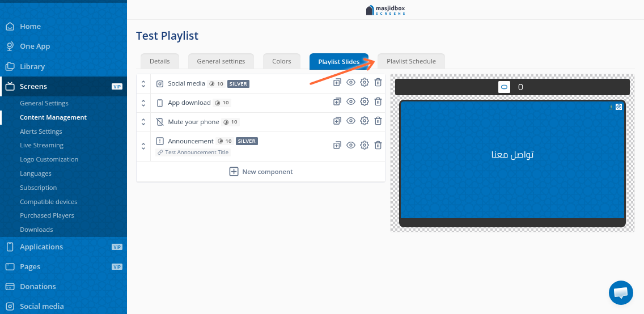The image size is (644, 314).
Task: Open Purchased Players under Screens
Action: click(47, 215)
